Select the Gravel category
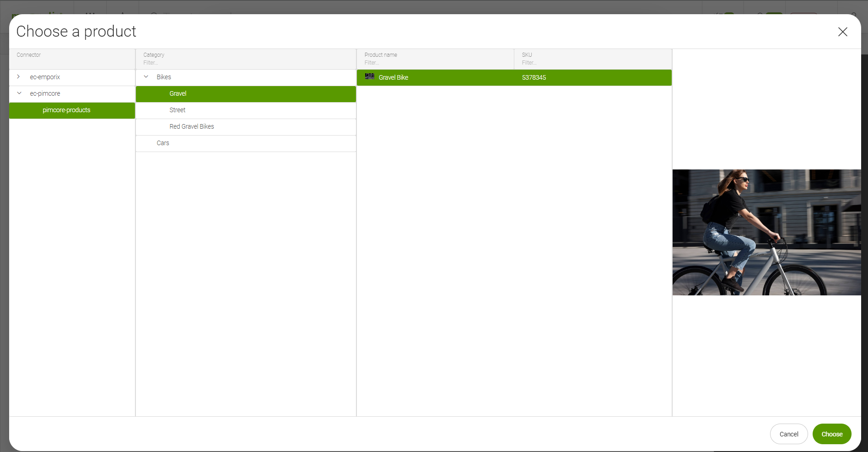The height and width of the screenshot is (452, 868). pyautogui.click(x=178, y=94)
